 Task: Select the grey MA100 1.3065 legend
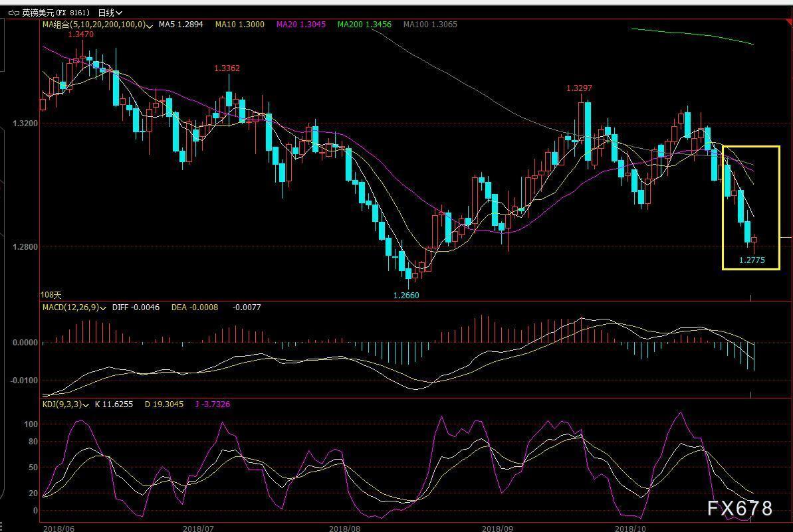(x=430, y=25)
